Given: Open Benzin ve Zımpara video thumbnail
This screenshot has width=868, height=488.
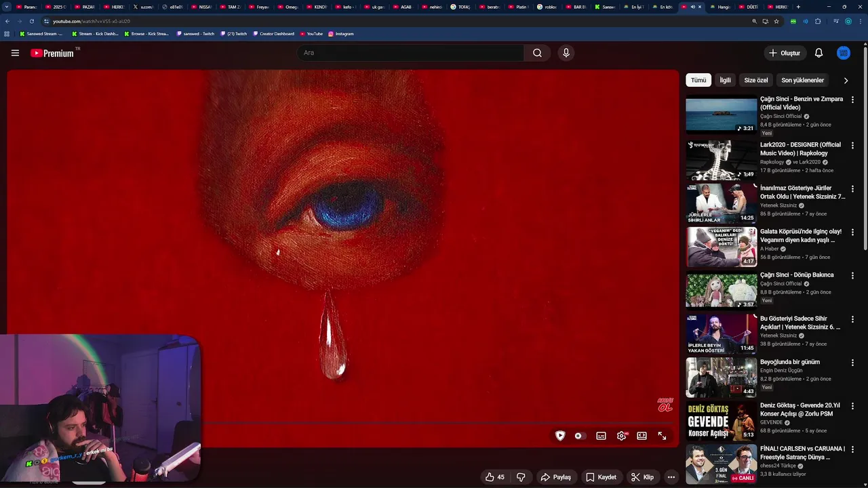Looking at the screenshot, I should pyautogui.click(x=721, y=115).
